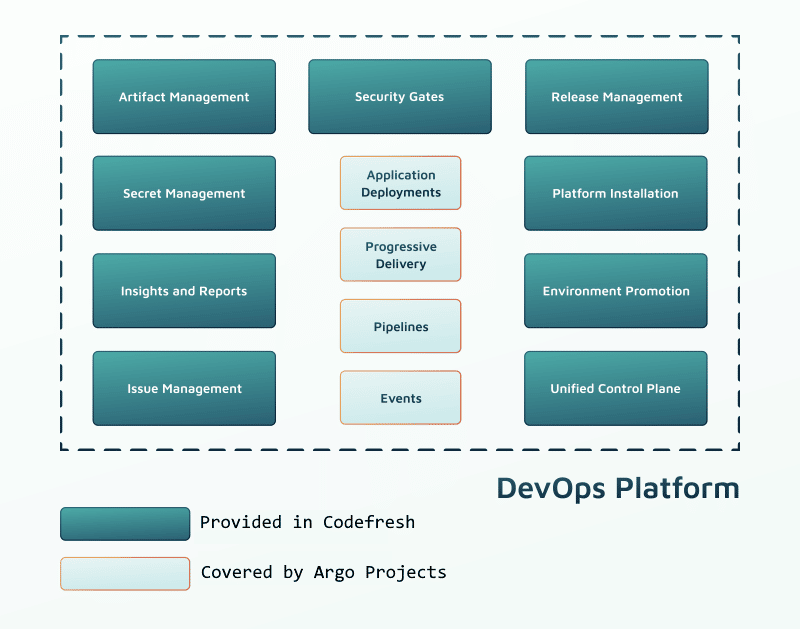
Task: Click the Unified Control Plane box
Action: click(x=616, y=388)
